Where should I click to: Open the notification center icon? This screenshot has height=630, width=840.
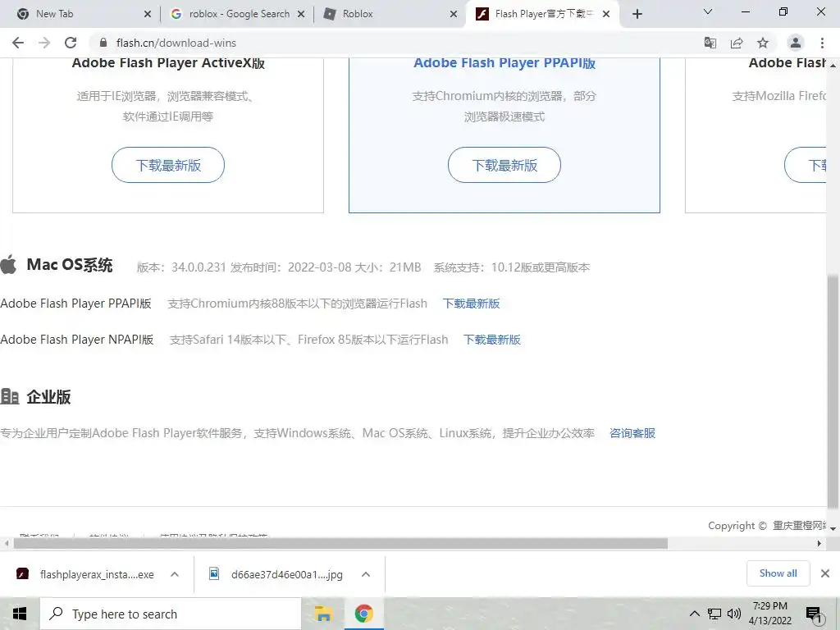pyautogui.click(x=814, y=614)
